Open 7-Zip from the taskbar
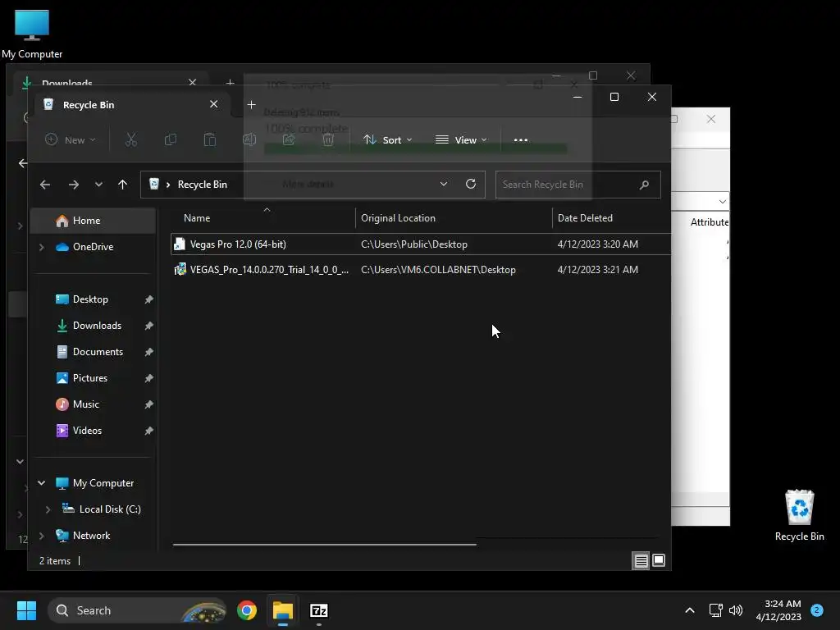 click(x=319, y=610)
